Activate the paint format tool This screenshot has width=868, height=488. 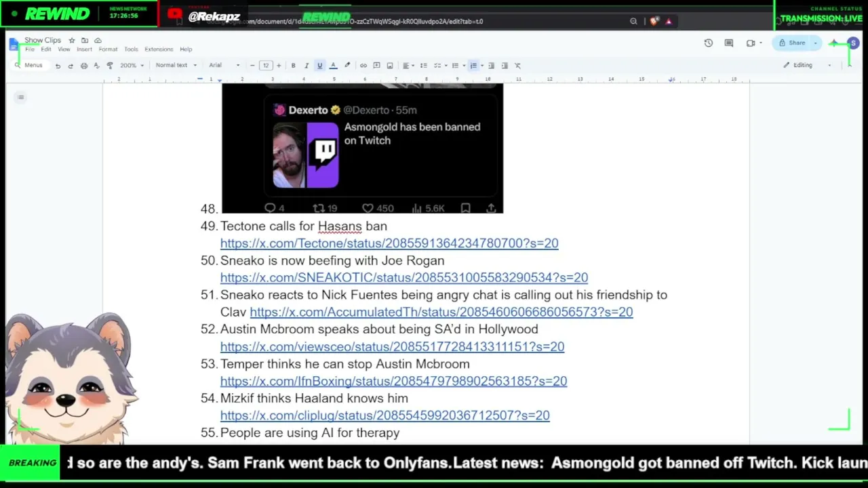[110, 66]
